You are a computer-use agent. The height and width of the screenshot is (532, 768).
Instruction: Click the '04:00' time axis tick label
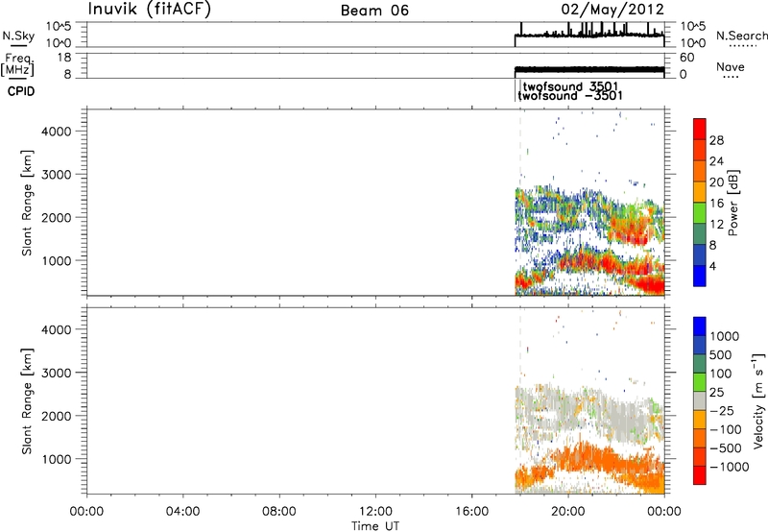183,512
